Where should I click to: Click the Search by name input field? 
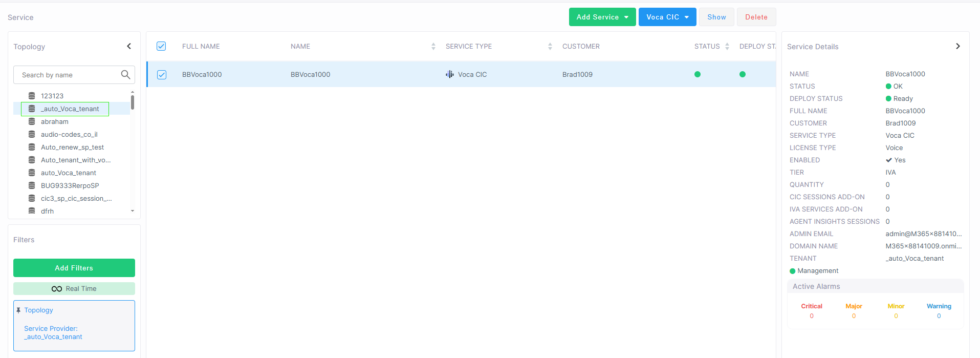[69, 75]
